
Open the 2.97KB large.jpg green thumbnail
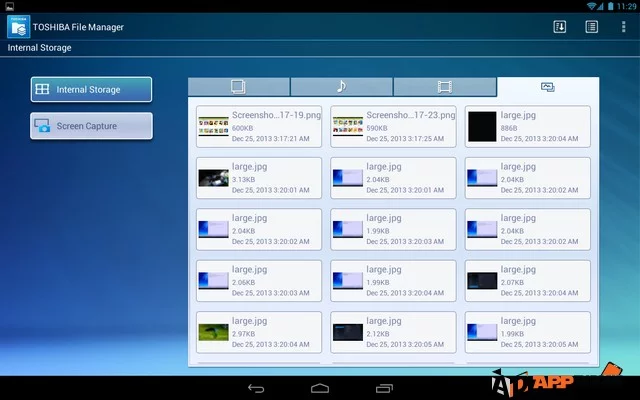(x=213, y=332)
